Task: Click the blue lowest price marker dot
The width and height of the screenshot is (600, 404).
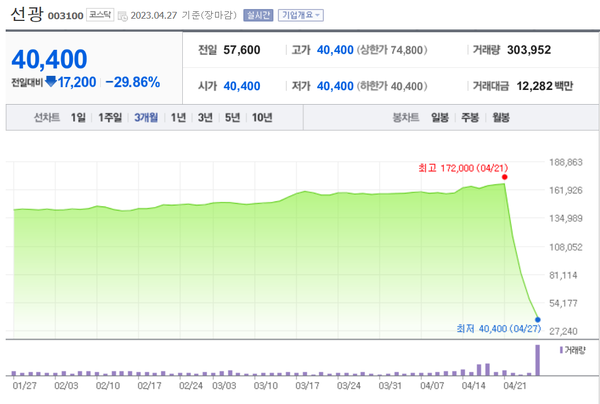Action: (x=538, y=319)
